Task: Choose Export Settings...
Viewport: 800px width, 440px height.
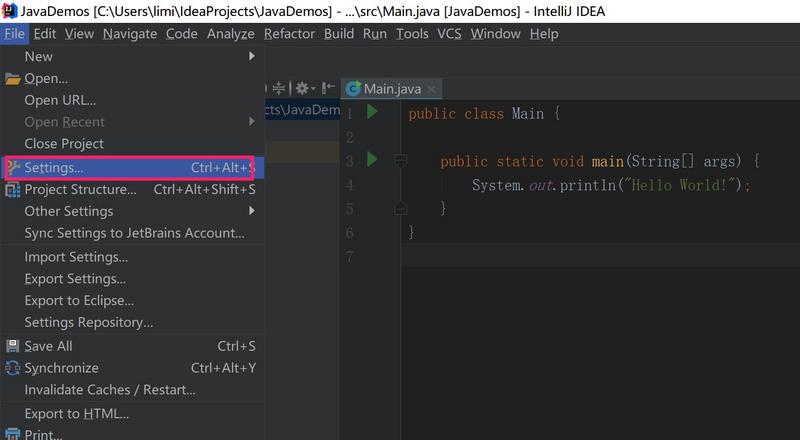Action: (133, 279)
